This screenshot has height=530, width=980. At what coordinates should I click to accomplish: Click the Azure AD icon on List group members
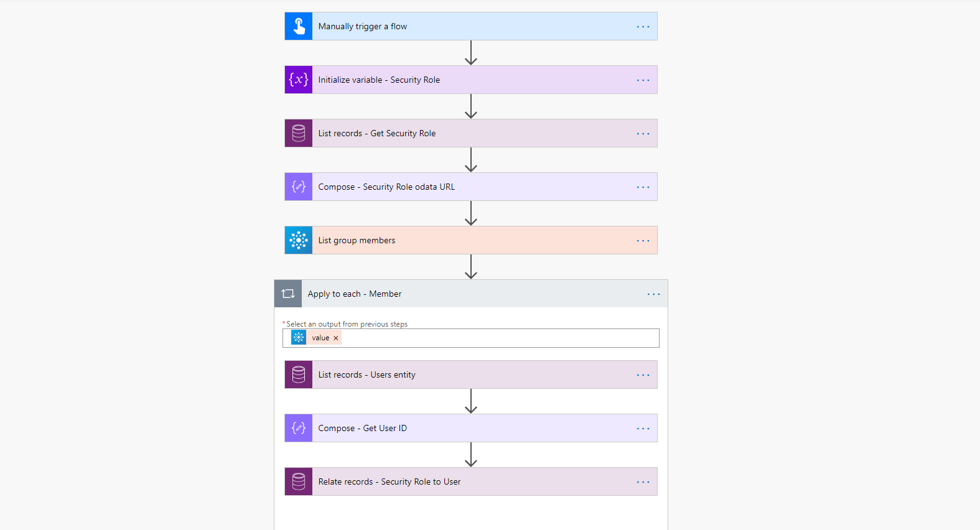pos(298,239)
